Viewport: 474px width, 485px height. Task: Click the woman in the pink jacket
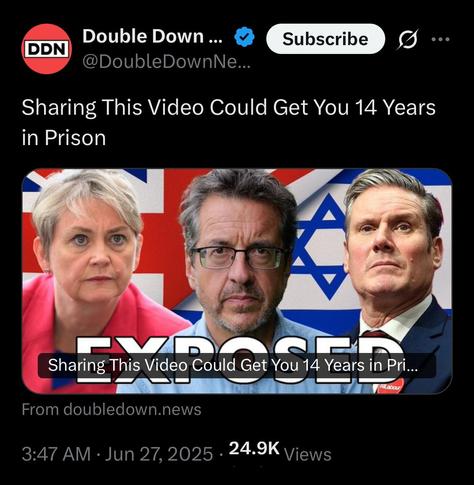90,282
